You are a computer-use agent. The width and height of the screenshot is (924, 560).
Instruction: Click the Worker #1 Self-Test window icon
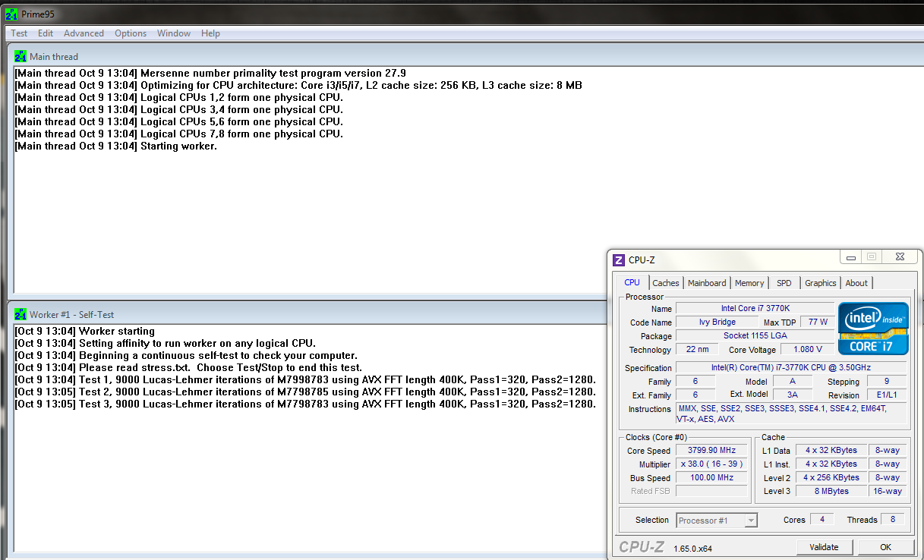(20, 314)
